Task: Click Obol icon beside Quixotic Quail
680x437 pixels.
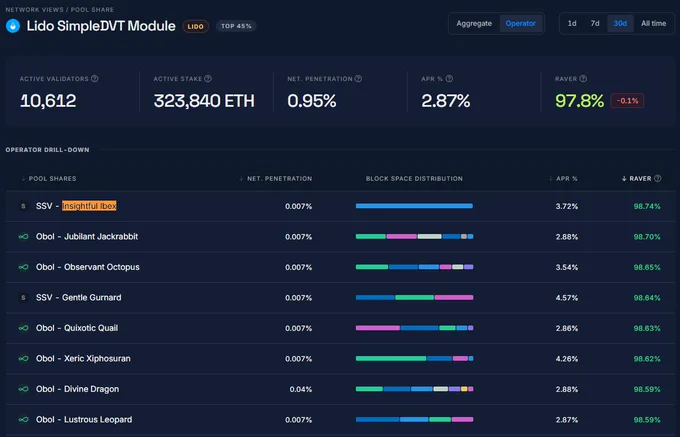Action: (x=23, y=328)
